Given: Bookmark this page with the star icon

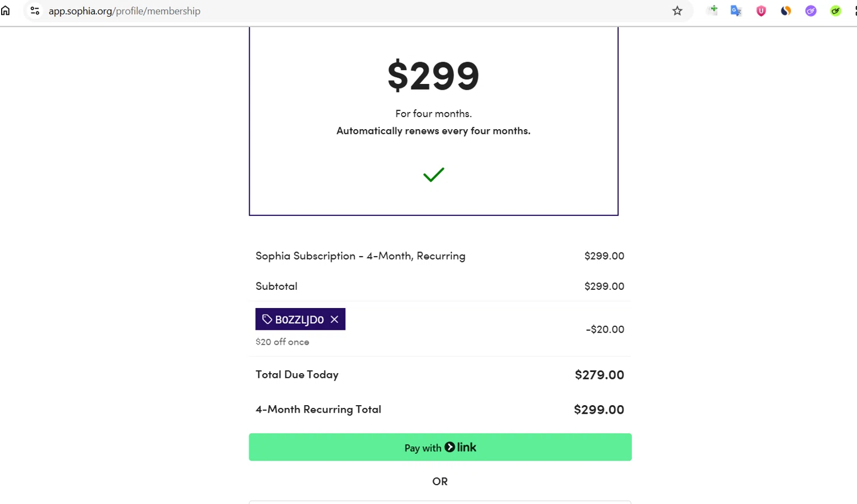Looking at the screenshot, I should (x=677, y=11).
